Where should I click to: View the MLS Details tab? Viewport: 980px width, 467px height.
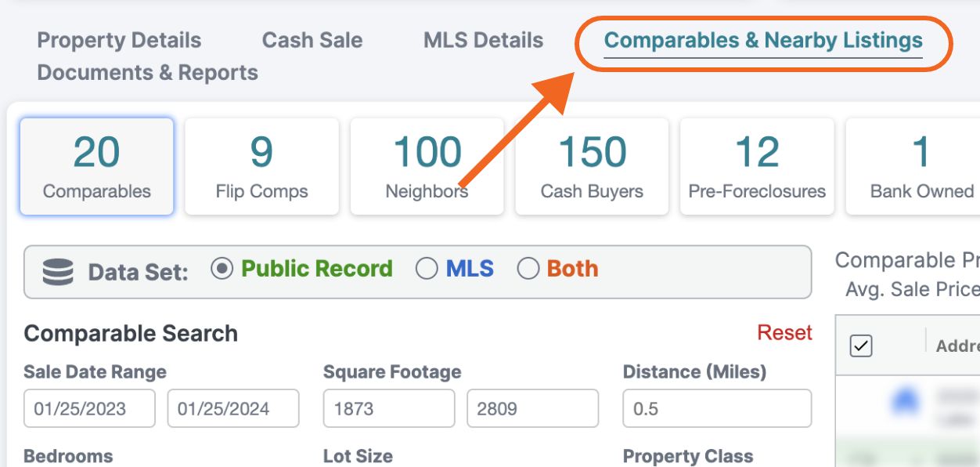483,40
